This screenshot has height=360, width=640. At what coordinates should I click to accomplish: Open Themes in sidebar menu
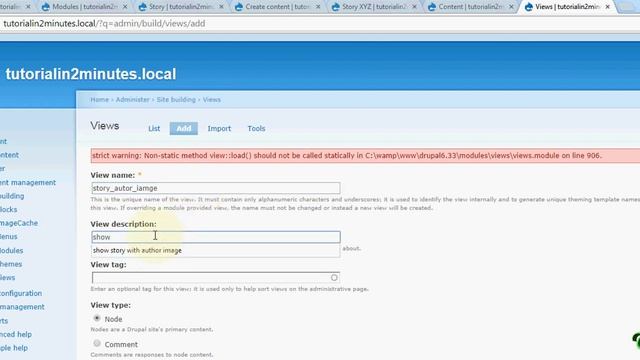click(x=11, y=264)
